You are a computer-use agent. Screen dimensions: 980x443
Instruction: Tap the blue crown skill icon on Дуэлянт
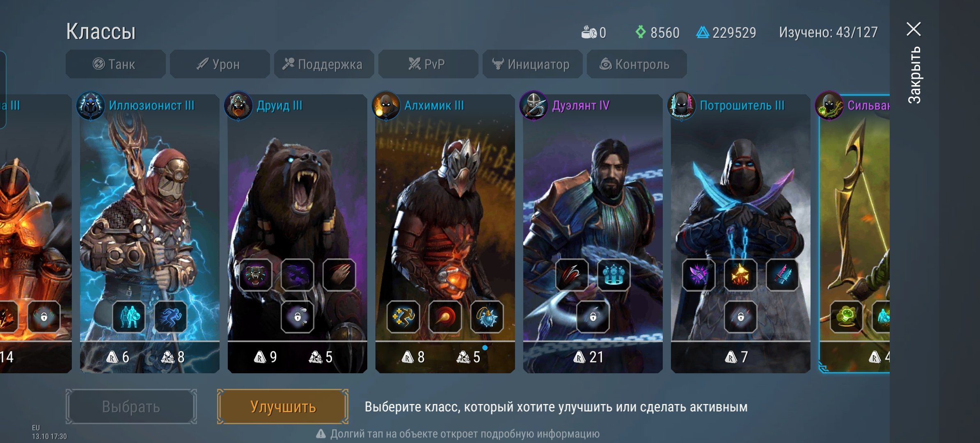tap(614, 275)
